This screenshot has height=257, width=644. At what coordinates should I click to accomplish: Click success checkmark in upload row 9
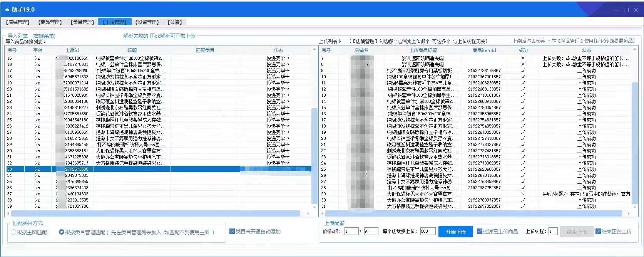tap(523, 71)
